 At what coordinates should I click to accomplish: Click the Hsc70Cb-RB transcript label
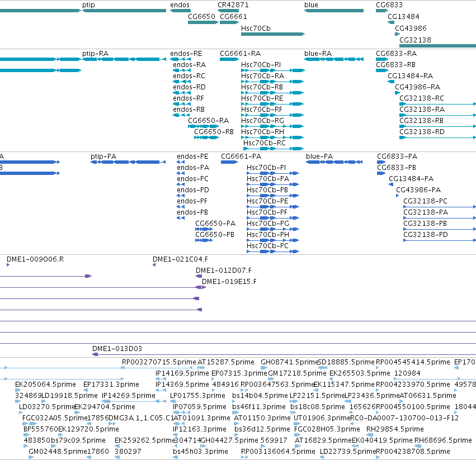pos(262,87)
